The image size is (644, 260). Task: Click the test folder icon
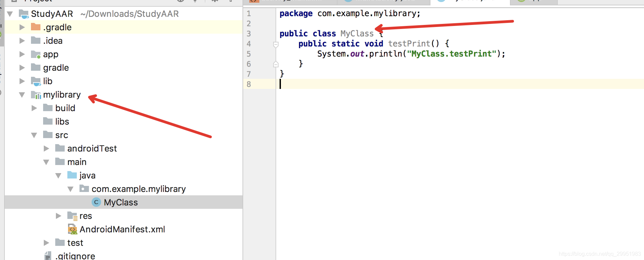pyautogui.click(x=60, y=242)
